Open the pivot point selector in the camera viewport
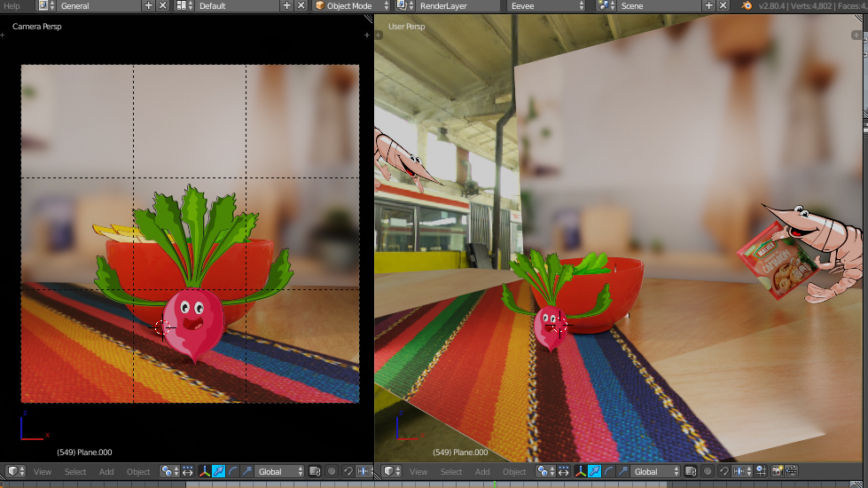This screenshot has width=868, height=488. coord(169,471)
